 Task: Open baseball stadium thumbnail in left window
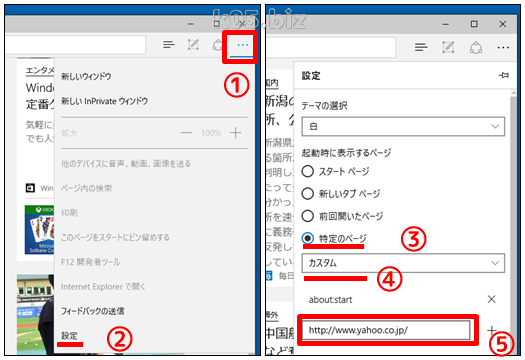[x=35, y=314]
